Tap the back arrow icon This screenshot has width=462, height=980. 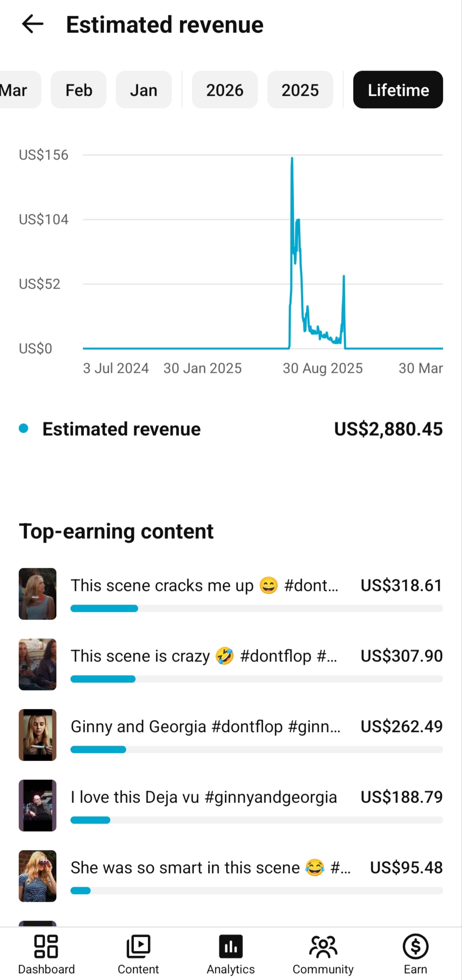coord(33,24)
